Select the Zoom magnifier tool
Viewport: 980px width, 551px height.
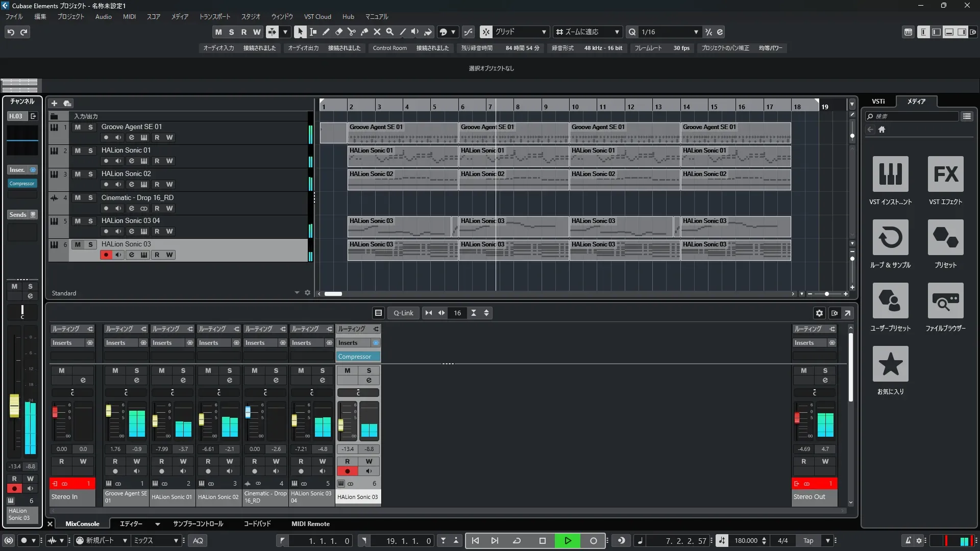tap(389, 32)
